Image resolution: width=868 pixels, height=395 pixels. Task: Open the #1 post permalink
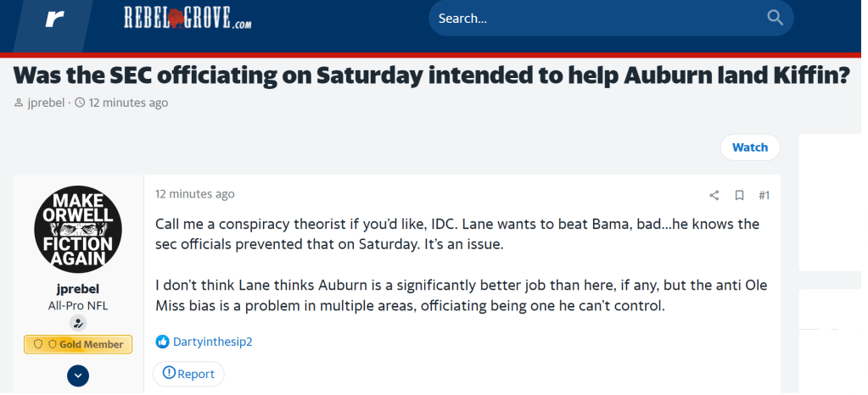pos(764,196)
